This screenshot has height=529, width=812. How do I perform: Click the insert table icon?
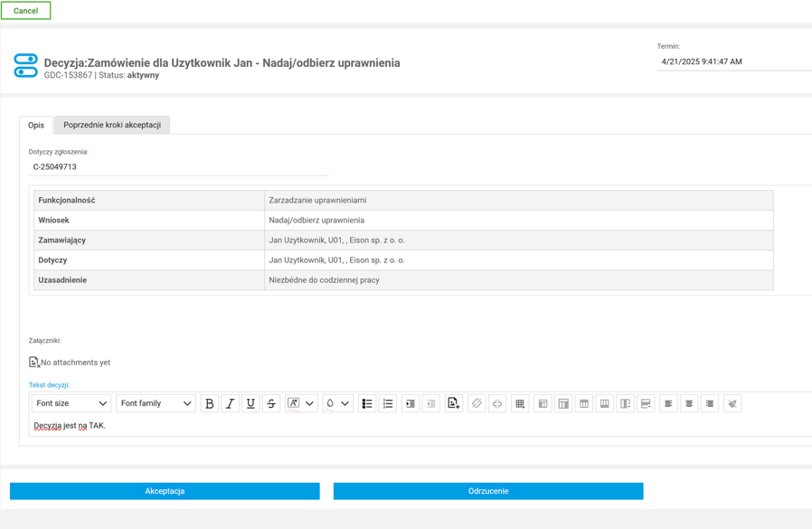pos(520,404)
